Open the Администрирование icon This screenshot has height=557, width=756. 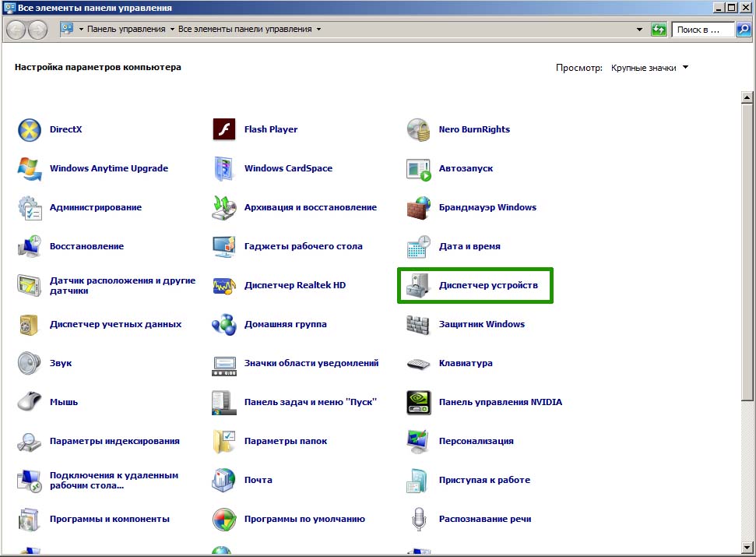30,208
